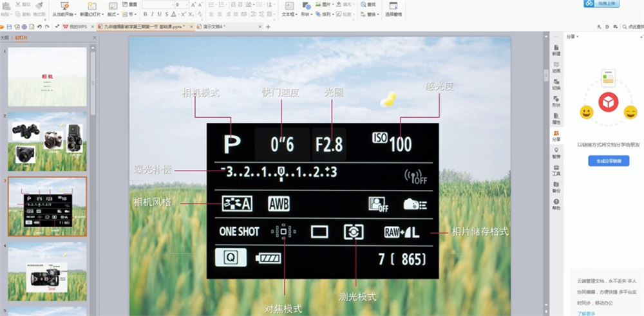Open the 形状 shapes sidebar icon
644x316 pixels.
556,102
